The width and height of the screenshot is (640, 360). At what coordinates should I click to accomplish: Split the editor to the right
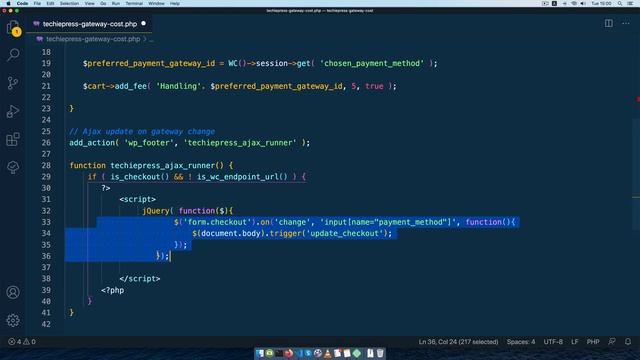609,24
